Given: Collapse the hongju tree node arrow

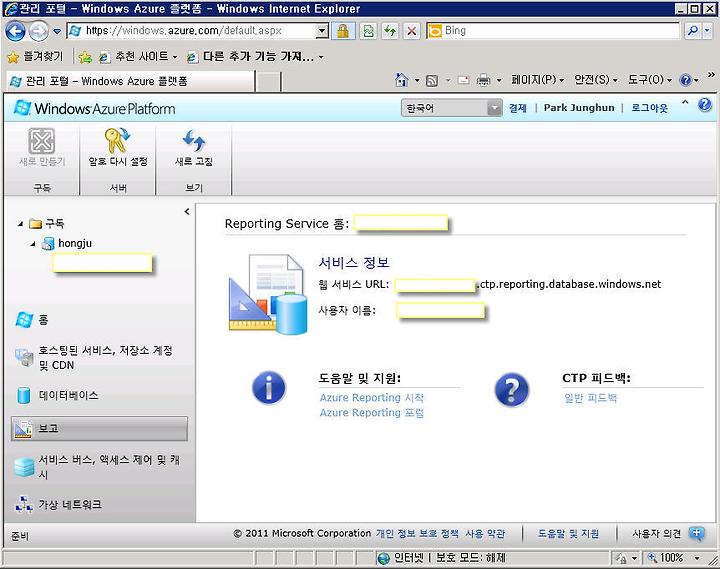Looking at the screenshot, I should click(x=33, y=243).
